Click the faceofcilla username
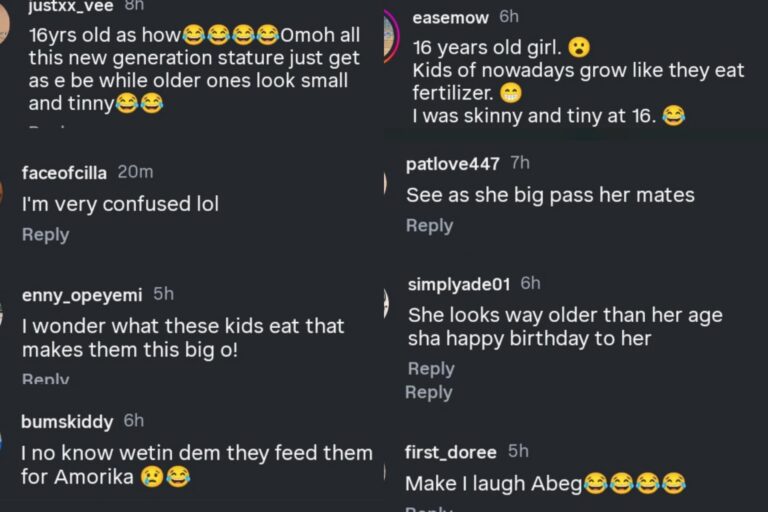This screenshot has width=768, height=512. coord(65,172)
